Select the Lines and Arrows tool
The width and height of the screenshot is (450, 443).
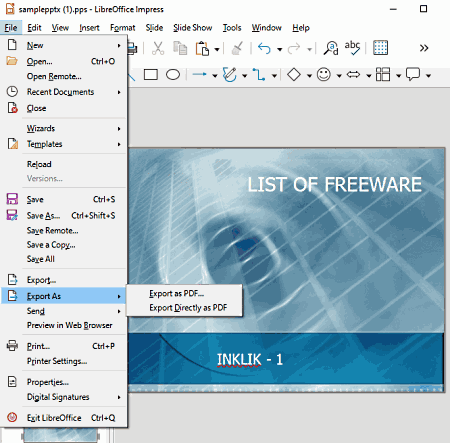tap(199, 75)
